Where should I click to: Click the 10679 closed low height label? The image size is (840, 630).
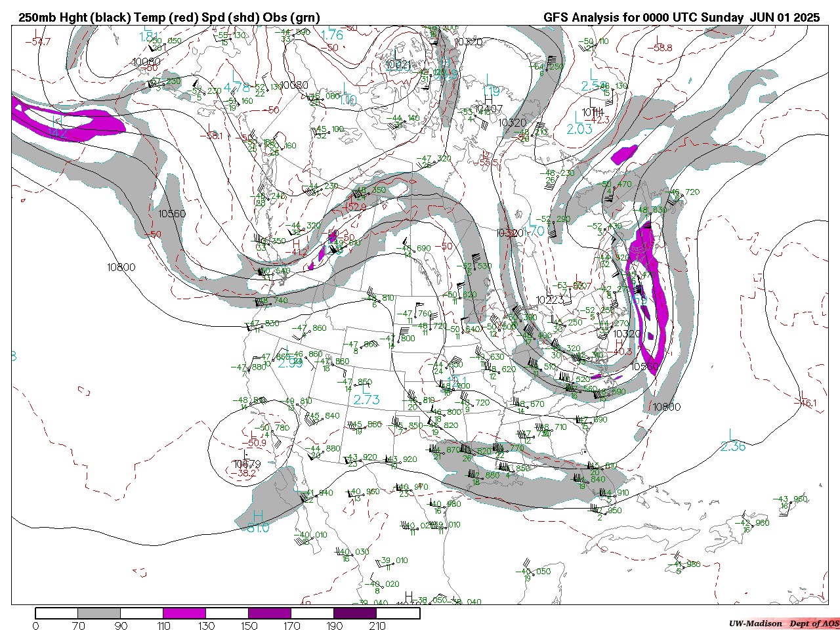[247, 464]
